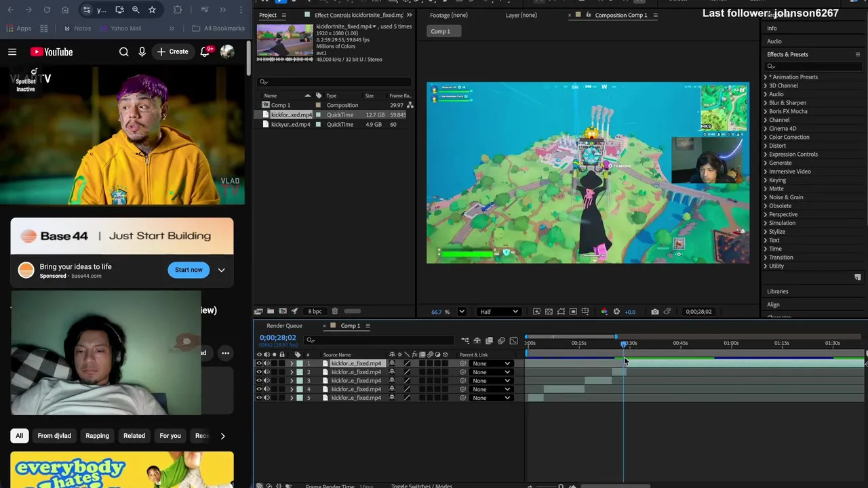Screen dimensions: 868x488
Task: Click the region of interest icon
Action: click(x=573, y=312)
